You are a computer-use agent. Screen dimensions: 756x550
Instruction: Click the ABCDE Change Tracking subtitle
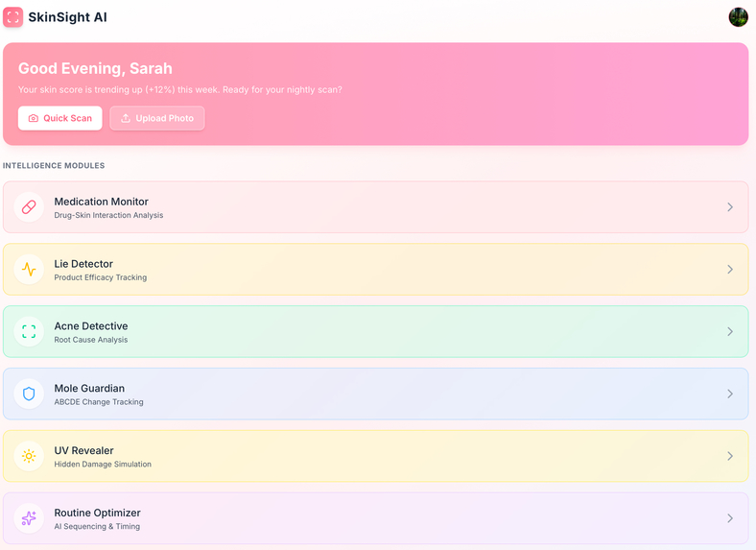tap(99, 402)
